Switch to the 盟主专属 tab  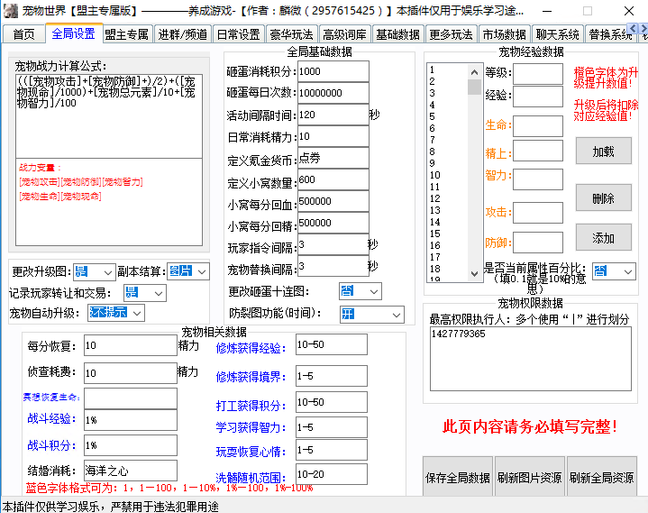point(127,34)
